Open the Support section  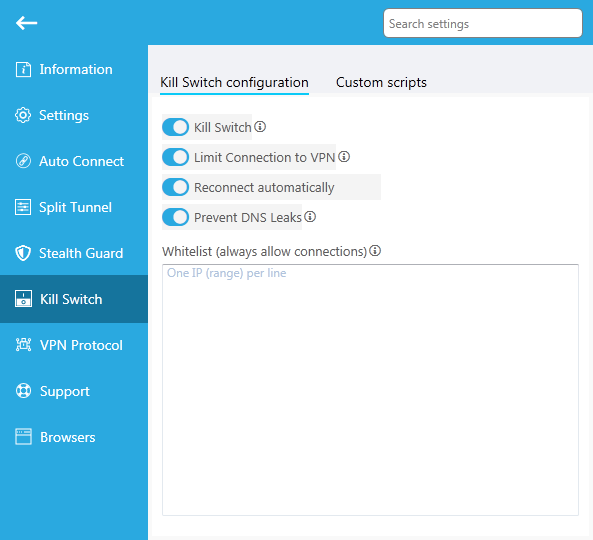74,391
